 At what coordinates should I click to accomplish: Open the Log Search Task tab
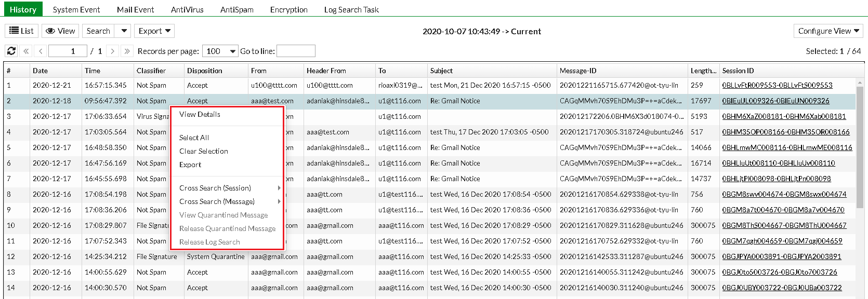tap(351, 9)
